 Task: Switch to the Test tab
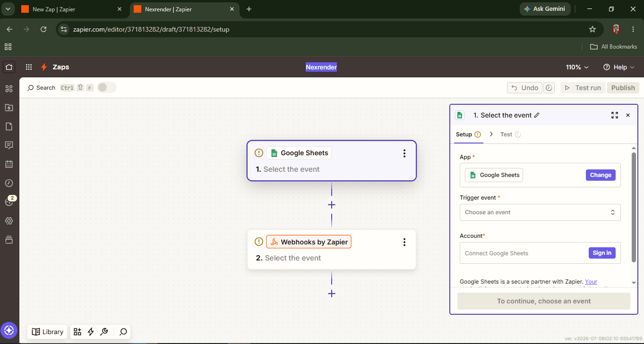(x=510, y=134)
